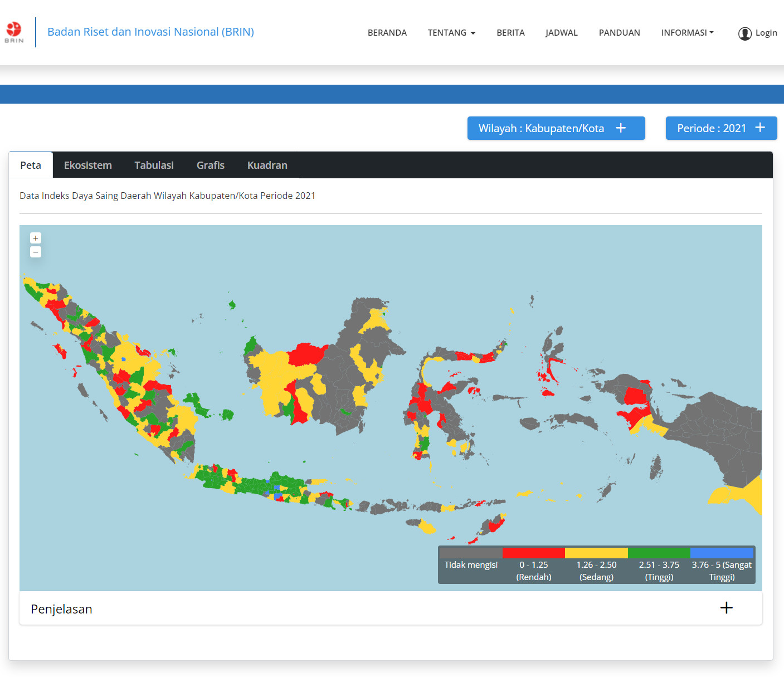Select the Kuadran tab
The height and width of the screenshot is (677, 784).
coord(267,165)
